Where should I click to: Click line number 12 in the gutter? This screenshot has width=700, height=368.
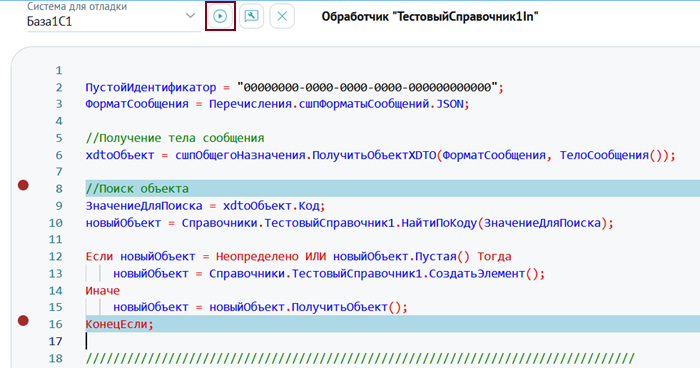point(56,256)
